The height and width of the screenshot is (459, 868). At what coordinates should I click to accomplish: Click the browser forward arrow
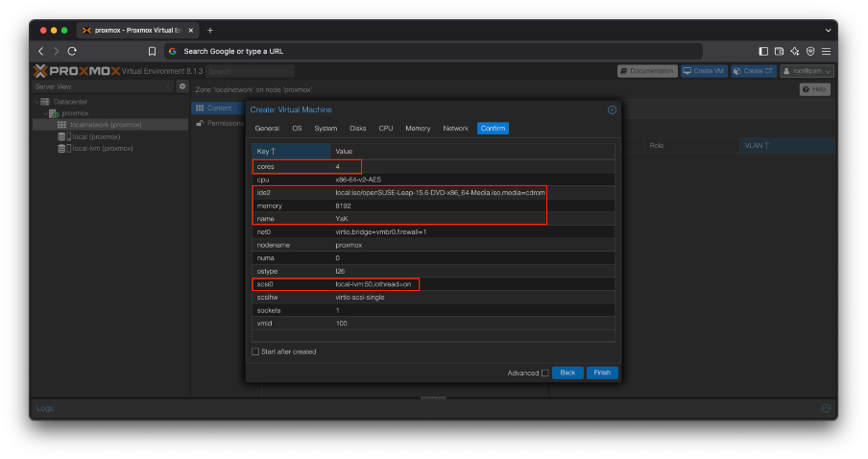pyautogui.click(x=56, y=51)
